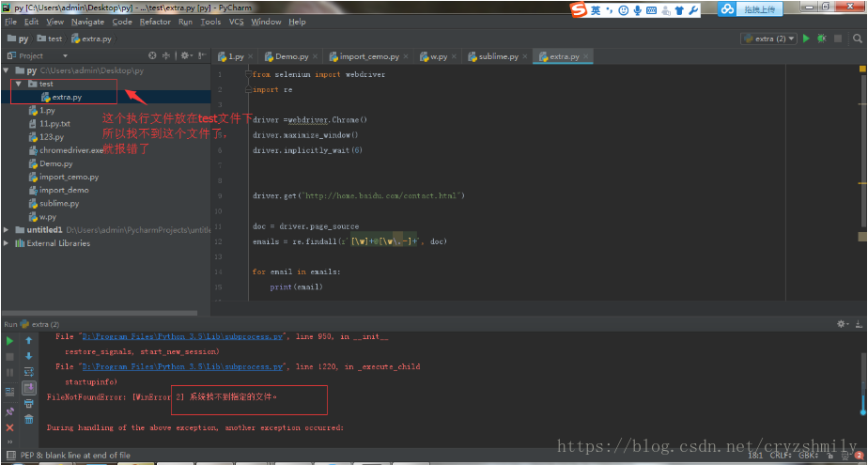The image size is (868, 465).
Task: Open Sogou soft keyboard icon
Action: [652, 10]
